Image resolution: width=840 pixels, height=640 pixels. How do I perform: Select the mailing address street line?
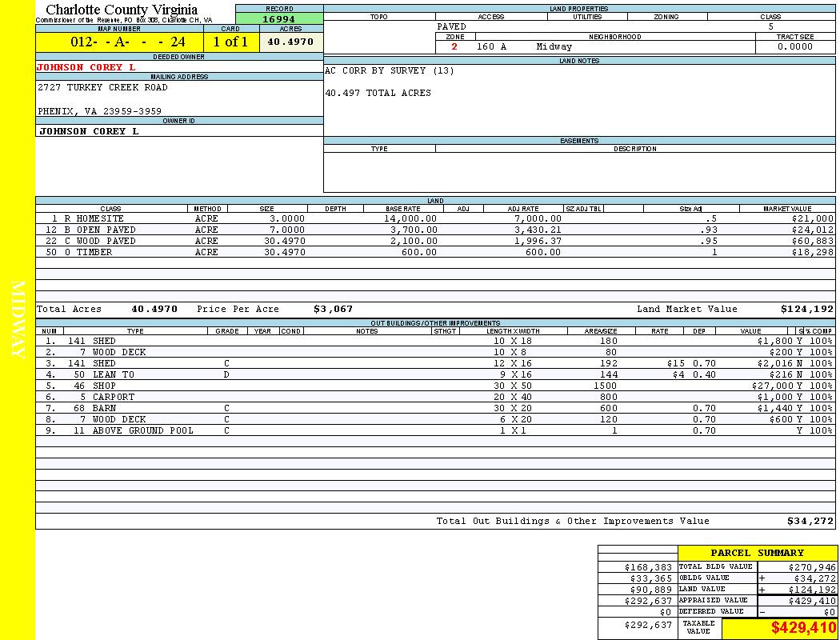point(103,87)
